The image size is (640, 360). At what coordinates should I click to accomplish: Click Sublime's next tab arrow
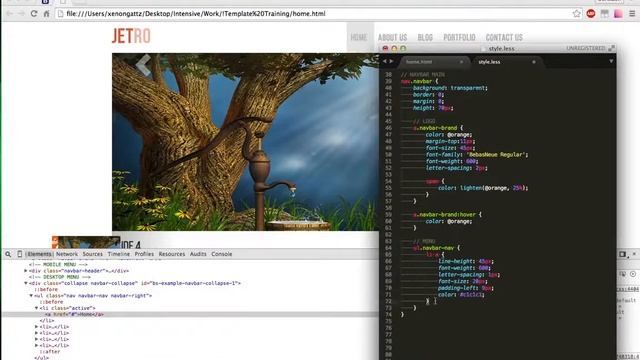click(391, 62)
